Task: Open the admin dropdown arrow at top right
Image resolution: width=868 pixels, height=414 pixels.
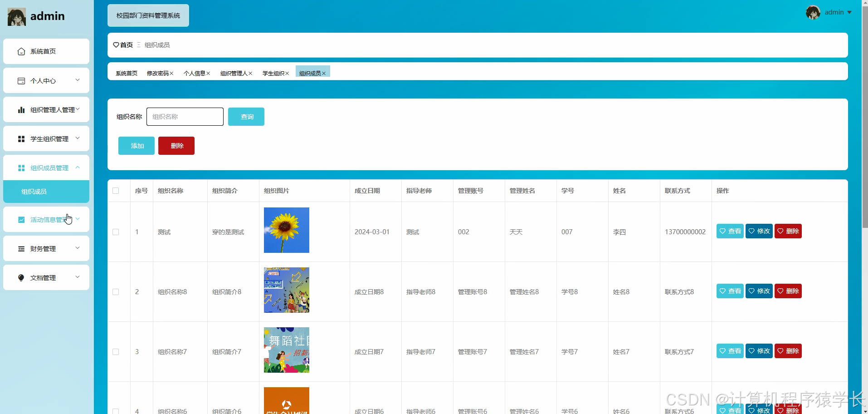Action: pyautogui.click(x=849, y=13)
